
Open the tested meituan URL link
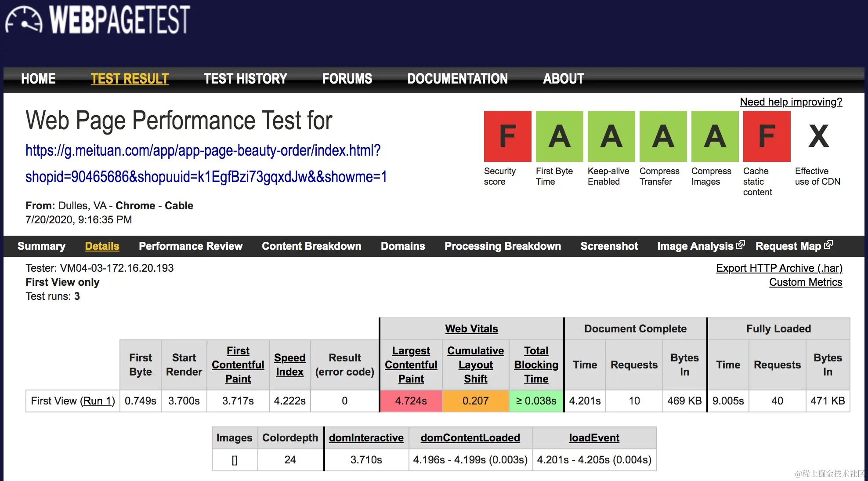pos(203,151)
